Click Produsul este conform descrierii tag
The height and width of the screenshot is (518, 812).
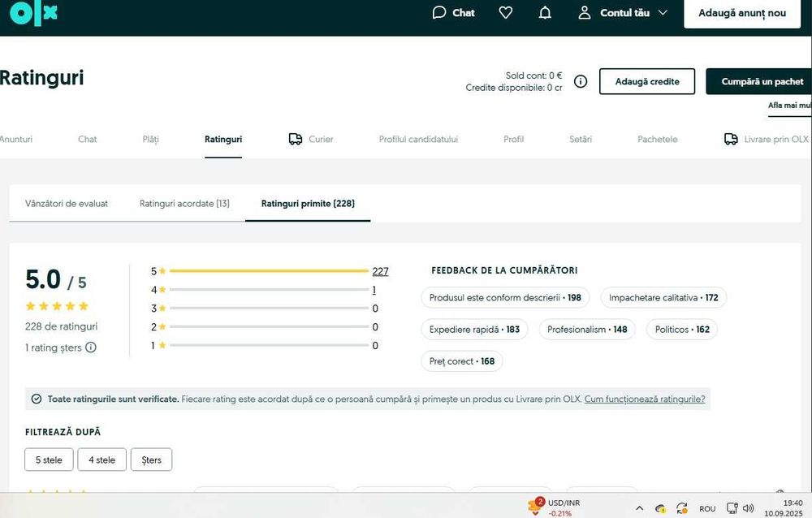click(505, 298)
